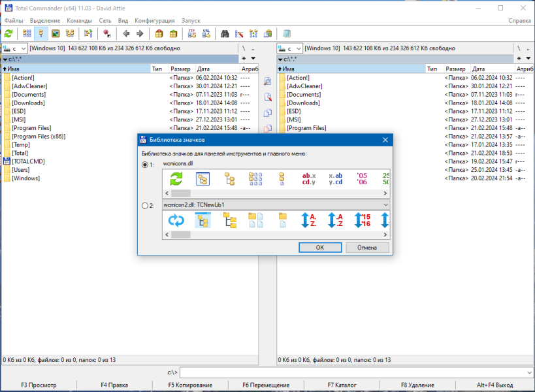Screen dimensions: 535x392
Task: Select the ab.x cd.y sort icon in wcmicons.dll
Action: [x=309, y=179]
